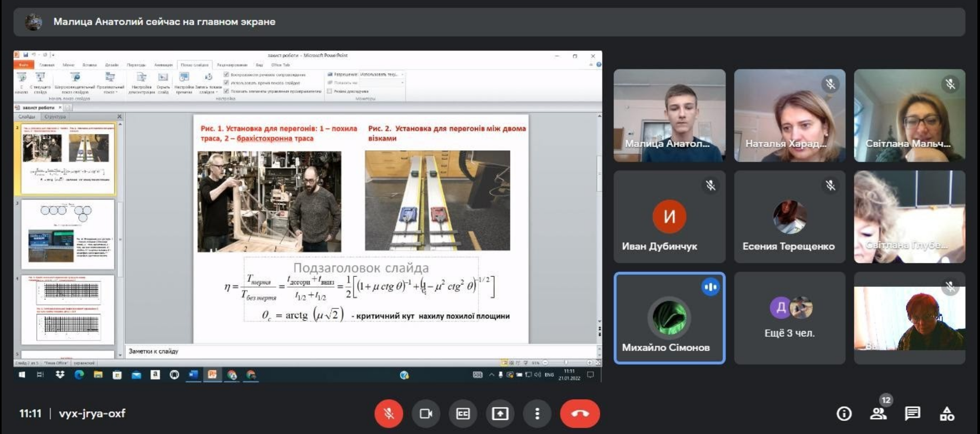Viewport: 980px width, 434px height.
Task: Click the Microsoft Edge taskbar icon
Action: (79, 375)
